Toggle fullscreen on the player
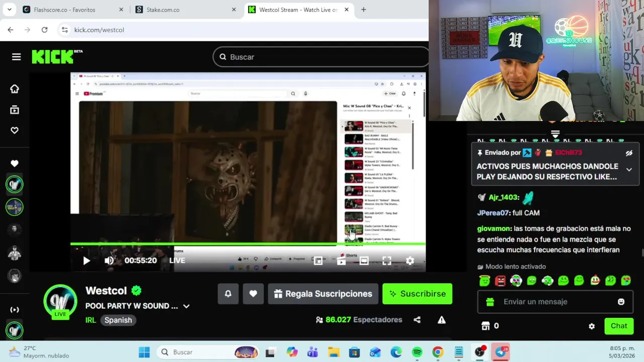This screenshot has width=644, height=362. 387,260
